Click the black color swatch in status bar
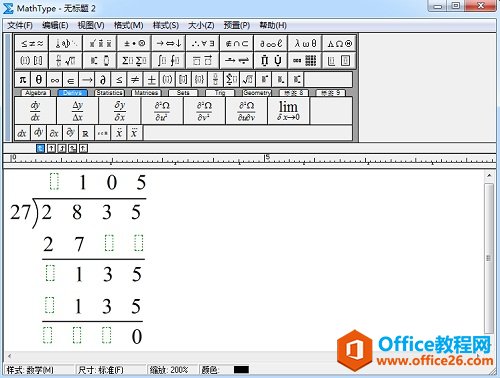 241,370
